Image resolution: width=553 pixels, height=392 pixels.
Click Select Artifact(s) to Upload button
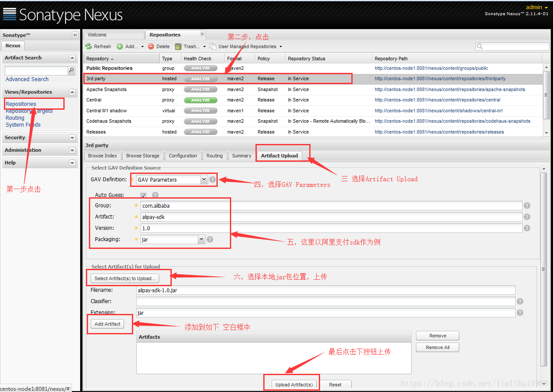[125, 278]
